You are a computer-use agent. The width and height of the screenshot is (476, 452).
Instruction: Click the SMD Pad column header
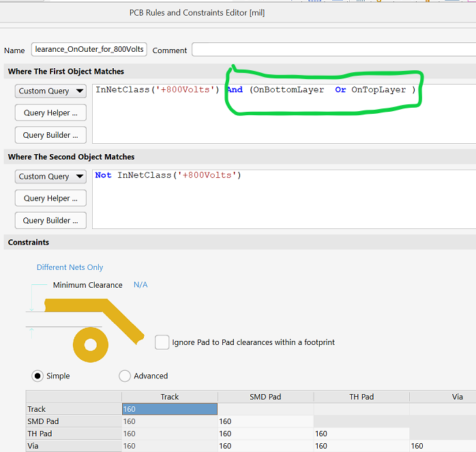coord(265,397)
